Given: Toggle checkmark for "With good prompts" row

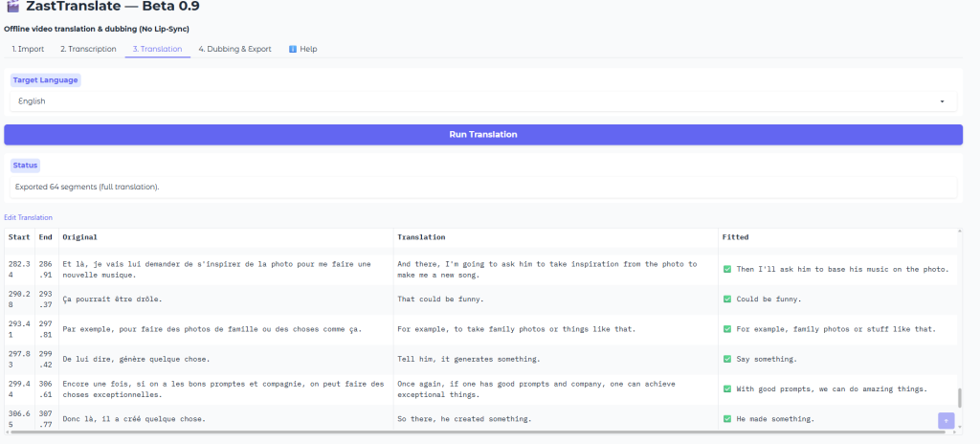Looking at the screenshot, I should click(x=728, y=389).
